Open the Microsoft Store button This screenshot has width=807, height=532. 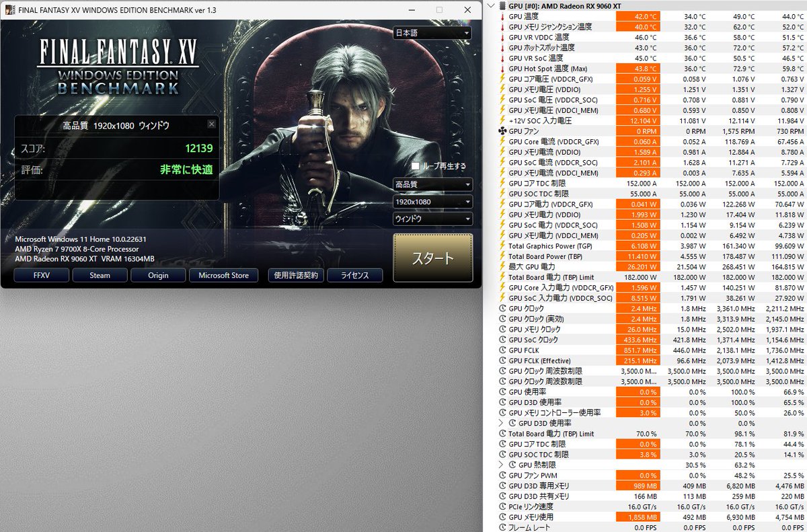click(224, 275)
